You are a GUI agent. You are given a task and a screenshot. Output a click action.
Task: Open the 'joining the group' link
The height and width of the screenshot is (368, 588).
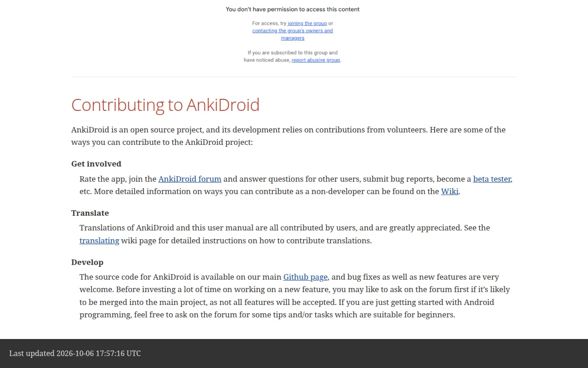(307, 23)
